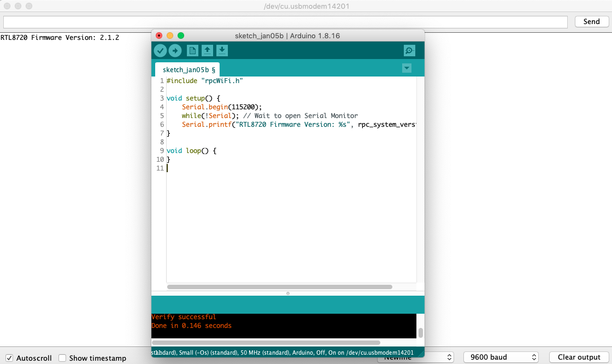The image size is (612, 364).
Task: Click the /dev/cu.usbmodem14201 title bar
Action: [x=306, y=7]
